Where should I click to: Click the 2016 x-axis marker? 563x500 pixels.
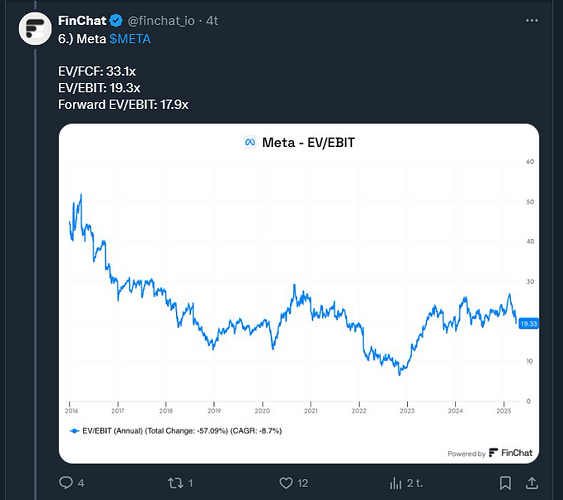click(x=71, y=411)
